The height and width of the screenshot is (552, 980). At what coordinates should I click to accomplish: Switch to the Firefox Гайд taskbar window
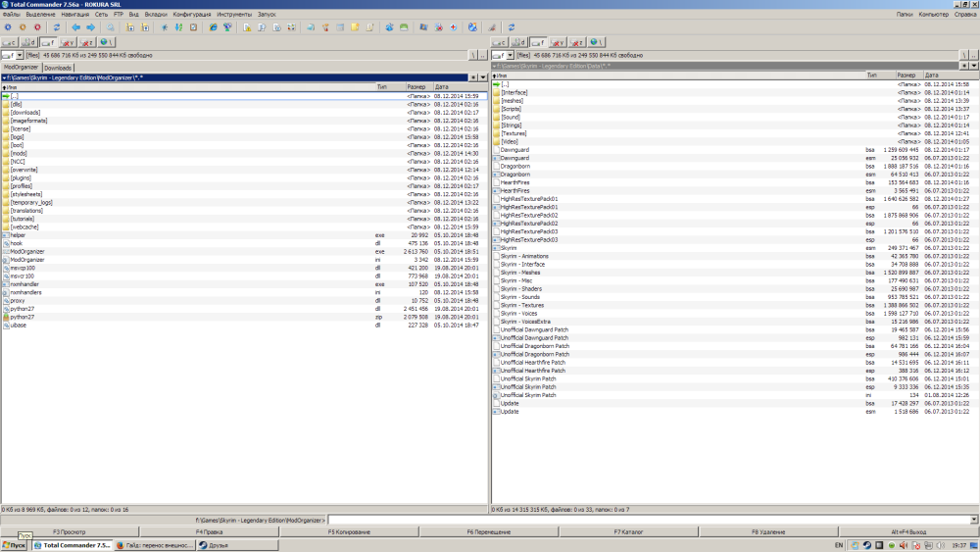[155, 545]
